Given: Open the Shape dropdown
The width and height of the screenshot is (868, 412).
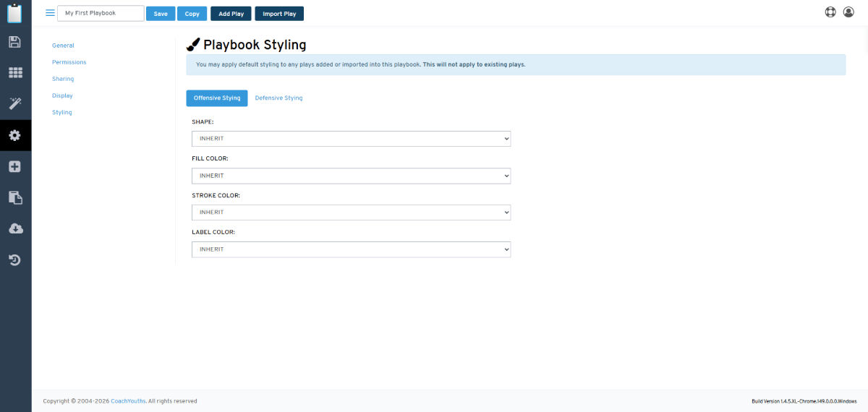Looking at the screenshot, I should point(351,138).
